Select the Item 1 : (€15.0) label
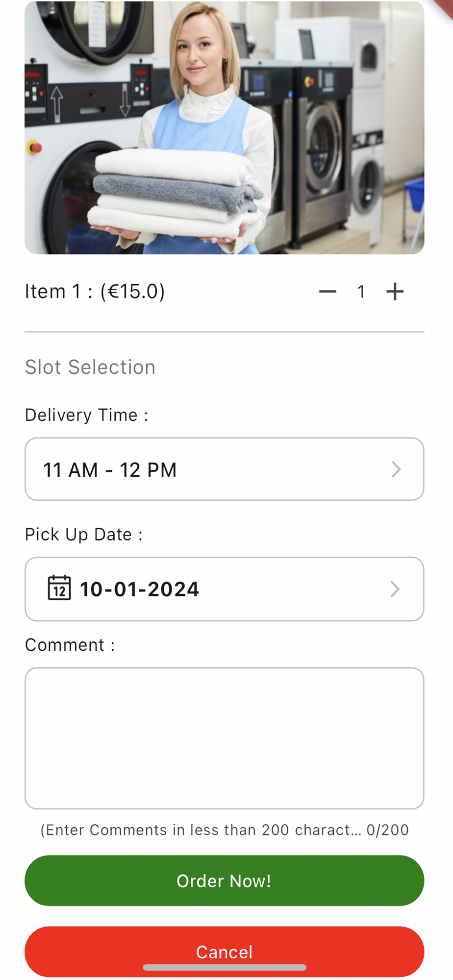The height and width of the screenshot is (980, 453). click(95, 292)
